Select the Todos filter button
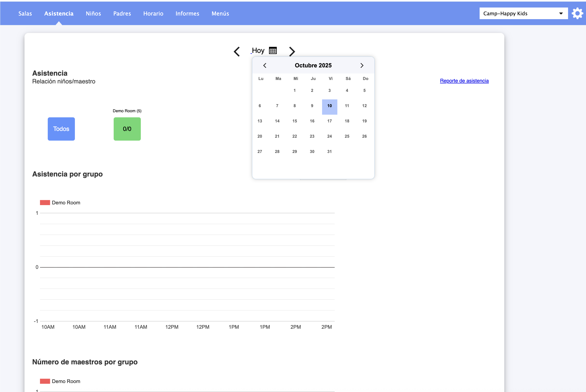 point(61,129)
